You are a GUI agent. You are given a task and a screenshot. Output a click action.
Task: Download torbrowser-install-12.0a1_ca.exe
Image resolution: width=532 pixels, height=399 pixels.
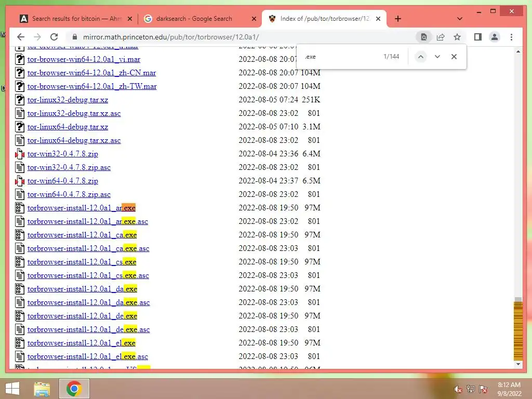tap(82, 235)
